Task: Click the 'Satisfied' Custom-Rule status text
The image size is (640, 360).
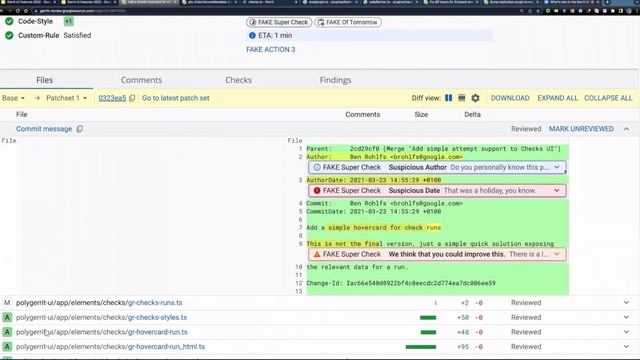Action: click(77, 36)
